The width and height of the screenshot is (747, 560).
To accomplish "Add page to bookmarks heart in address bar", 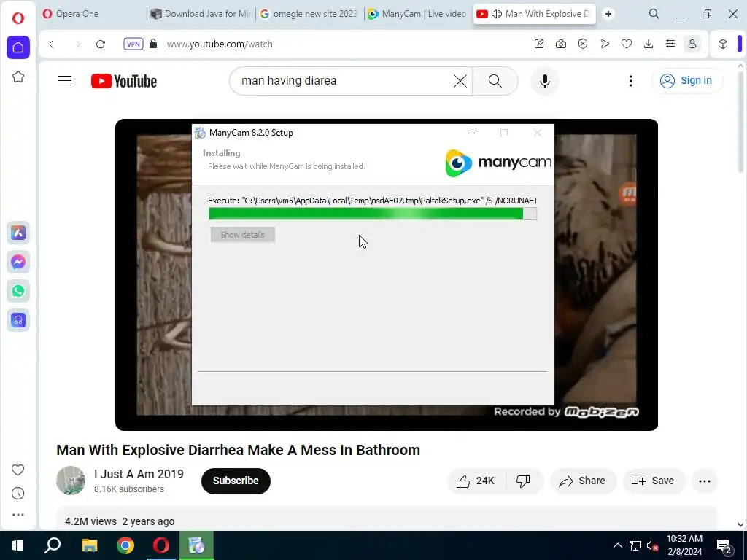I will [x=627, y=44].
